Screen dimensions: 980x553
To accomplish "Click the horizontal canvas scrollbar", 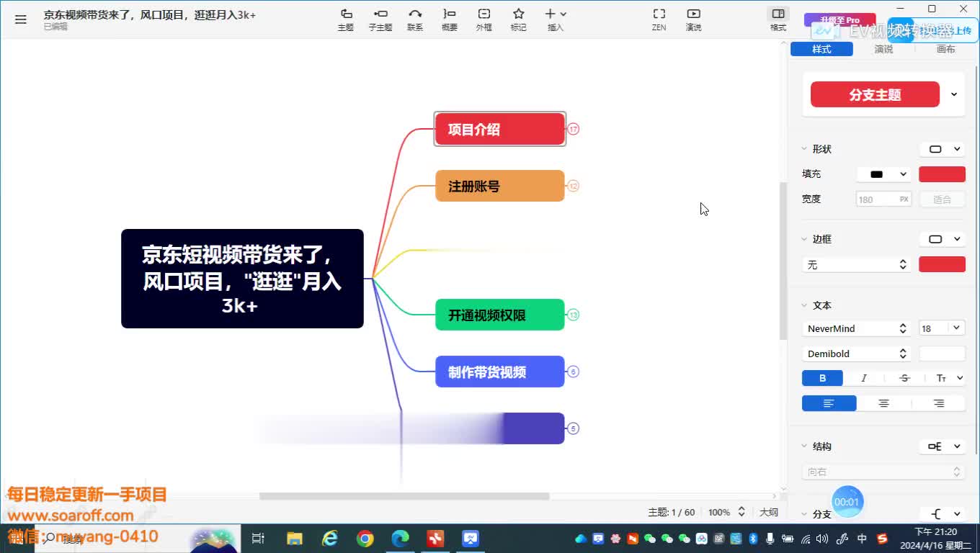I will pos(404,496).
